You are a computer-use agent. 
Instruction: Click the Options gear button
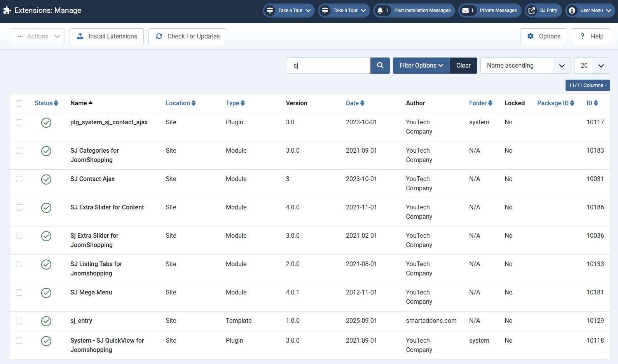pyautogui.click(x=543, y=37)
